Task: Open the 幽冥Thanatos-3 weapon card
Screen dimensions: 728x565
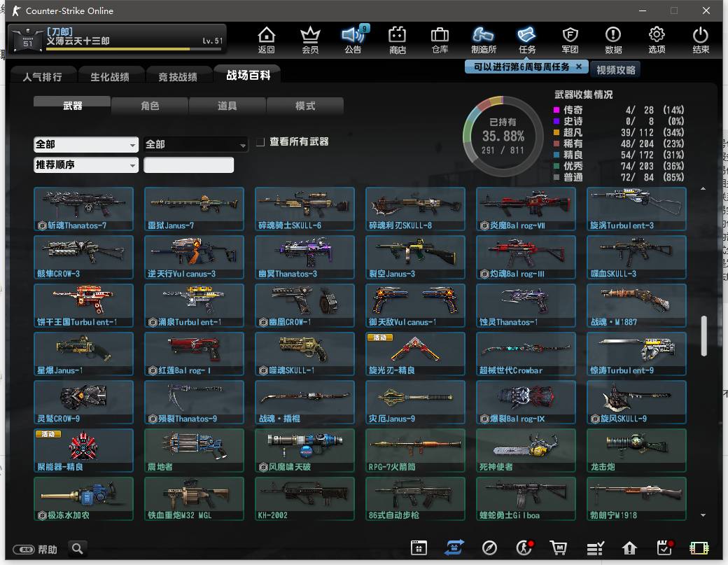Action: (x=304, y=257)
